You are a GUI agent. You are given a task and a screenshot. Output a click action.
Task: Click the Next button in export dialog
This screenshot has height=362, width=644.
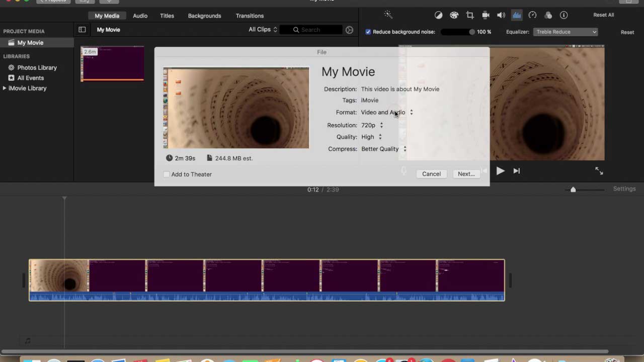pos(465,173)
